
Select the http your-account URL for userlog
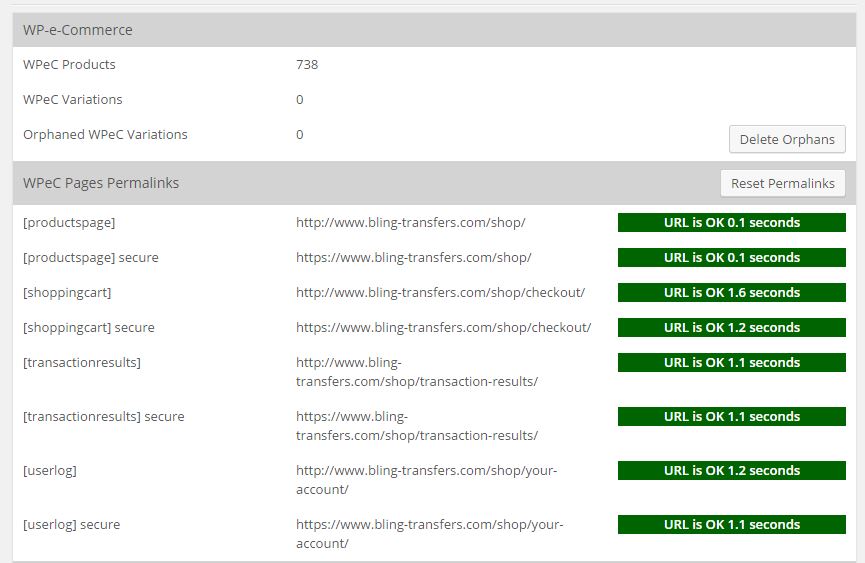(x=426, y=480)
